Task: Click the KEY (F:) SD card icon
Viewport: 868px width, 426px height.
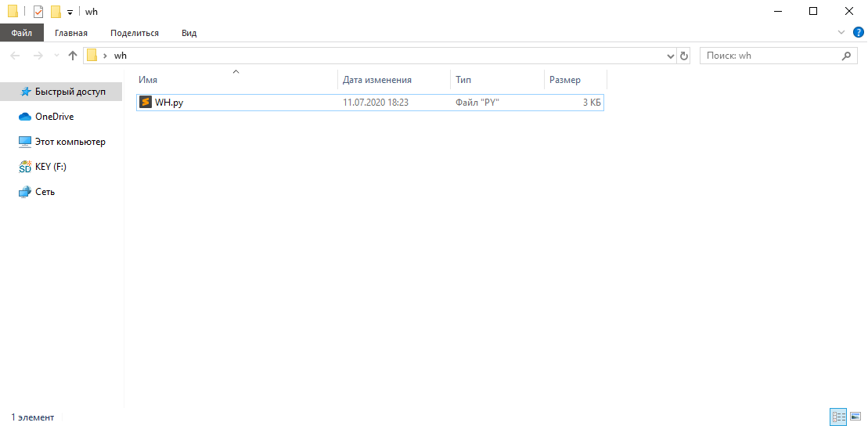Action: click(25, 167)
